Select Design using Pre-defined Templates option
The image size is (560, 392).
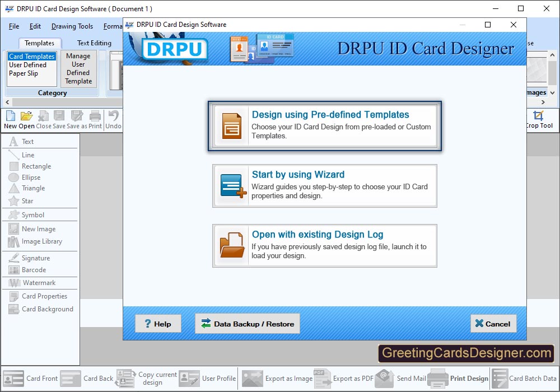[x=325, y=125]
